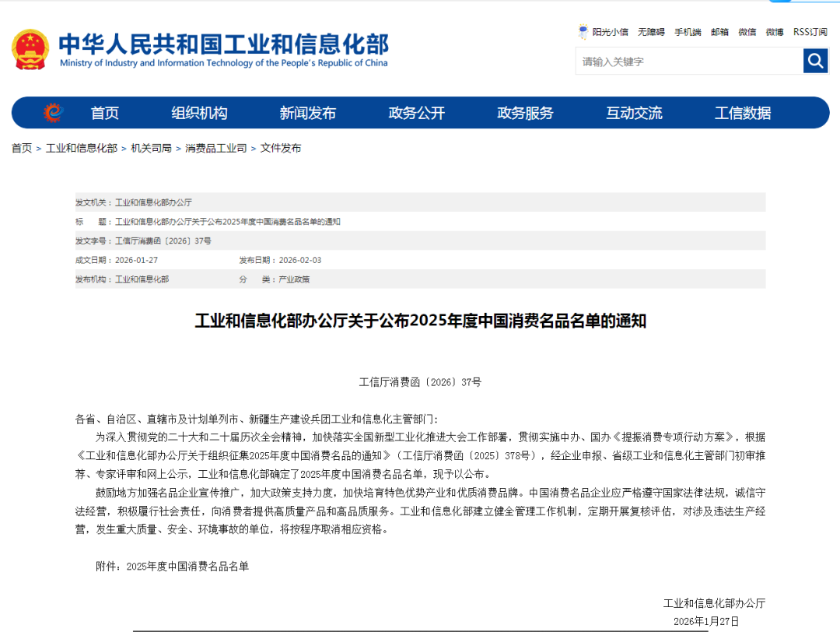
Task: Click 消费品工业司 in breadcrumb path
Action: click(x=215, y=148)
